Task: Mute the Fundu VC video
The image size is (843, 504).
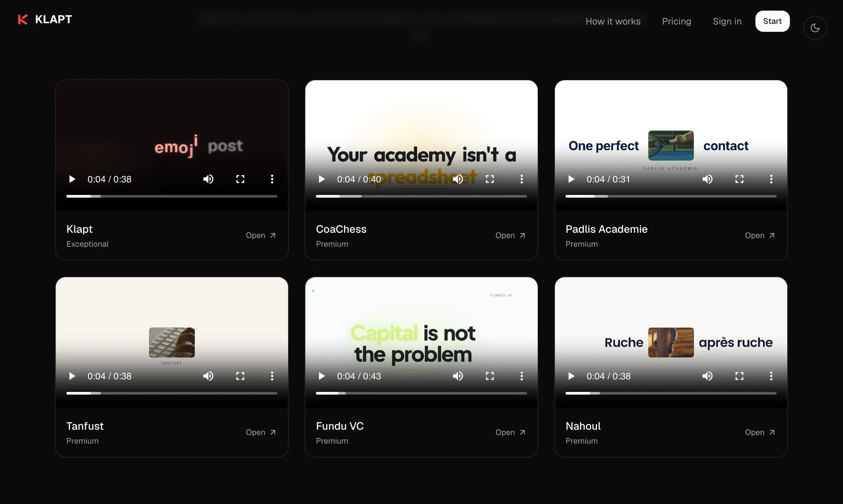Action: pyautogui.click(x=458, y=376)
